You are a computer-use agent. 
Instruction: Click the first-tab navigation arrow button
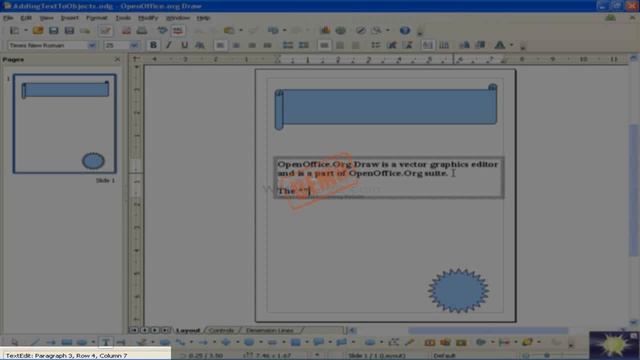point(134,330)
